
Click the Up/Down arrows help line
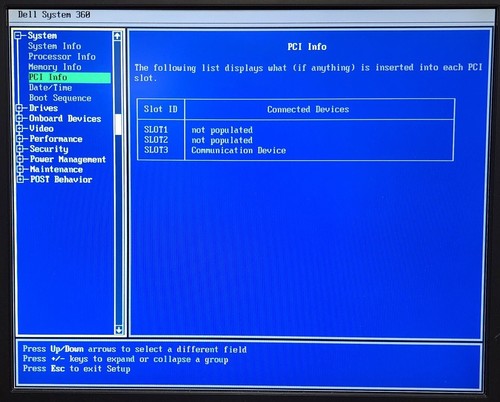pos(135,349)
